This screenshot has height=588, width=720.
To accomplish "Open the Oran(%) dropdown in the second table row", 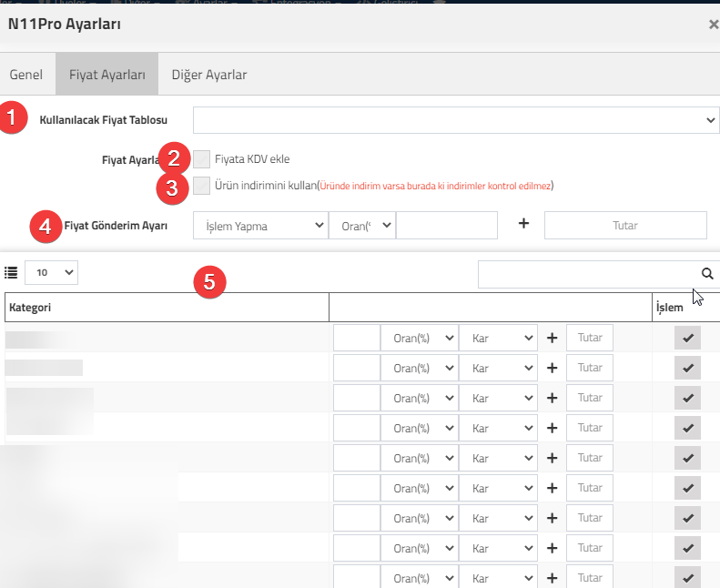I will 420,368.
